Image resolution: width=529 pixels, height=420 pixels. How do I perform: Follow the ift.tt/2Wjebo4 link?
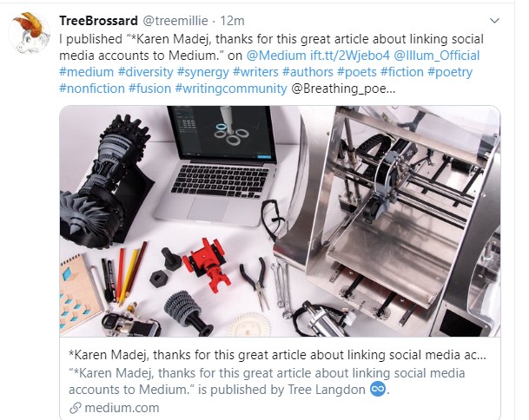click(350, 56)
